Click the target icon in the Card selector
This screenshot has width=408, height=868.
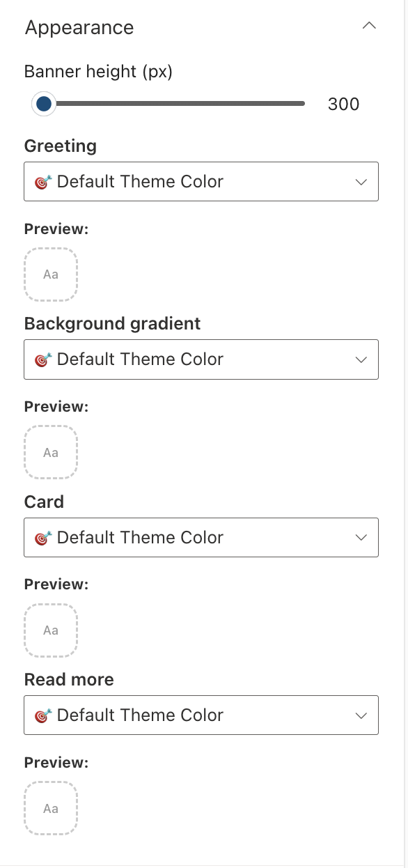point(43,537)
